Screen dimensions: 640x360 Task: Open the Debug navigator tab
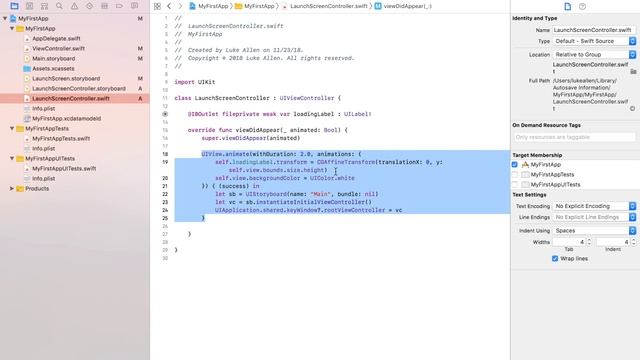[x=104, y=6]
